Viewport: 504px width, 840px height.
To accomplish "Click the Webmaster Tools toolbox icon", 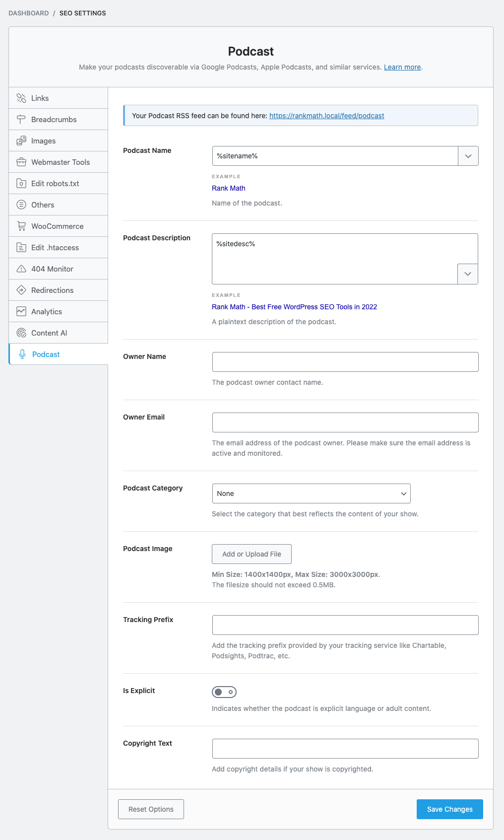I will [21, 162].
